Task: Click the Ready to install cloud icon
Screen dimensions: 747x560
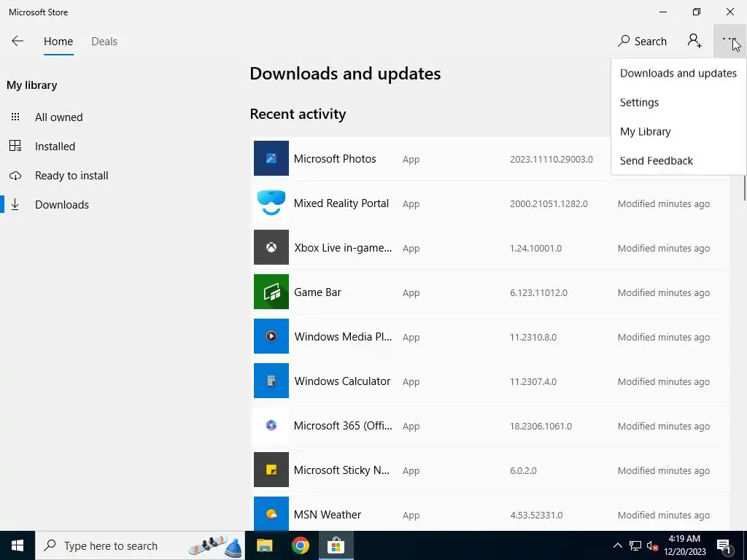Action: point(15,176)
